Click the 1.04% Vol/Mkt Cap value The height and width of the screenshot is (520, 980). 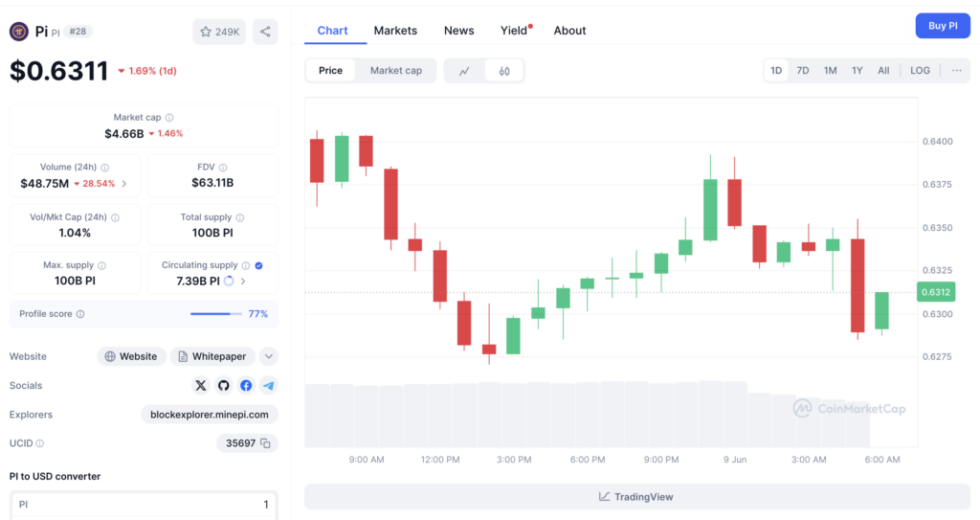pos(75,234)
